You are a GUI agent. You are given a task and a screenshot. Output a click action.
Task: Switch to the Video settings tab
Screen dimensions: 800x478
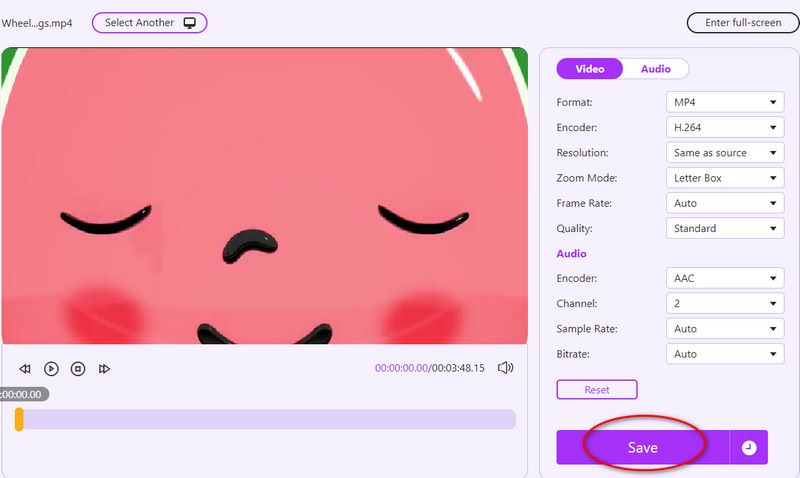pyautogui.click(x=590, y=69)
